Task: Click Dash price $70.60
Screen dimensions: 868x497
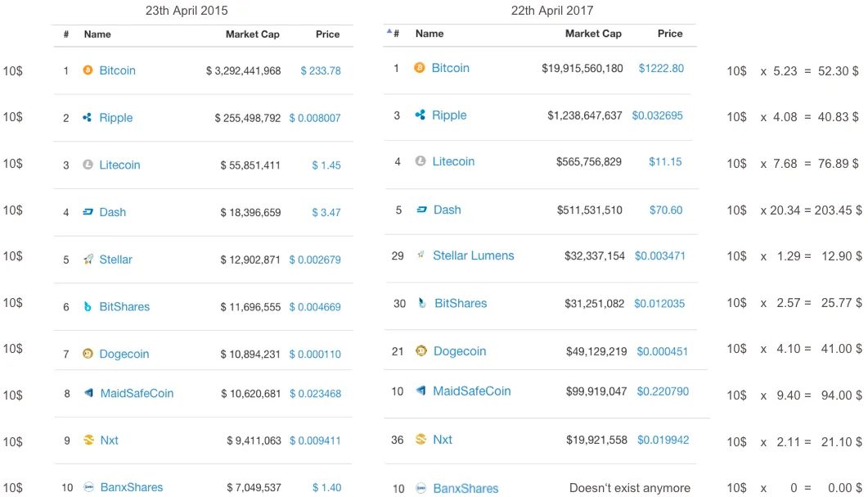Action: [666, 210]
